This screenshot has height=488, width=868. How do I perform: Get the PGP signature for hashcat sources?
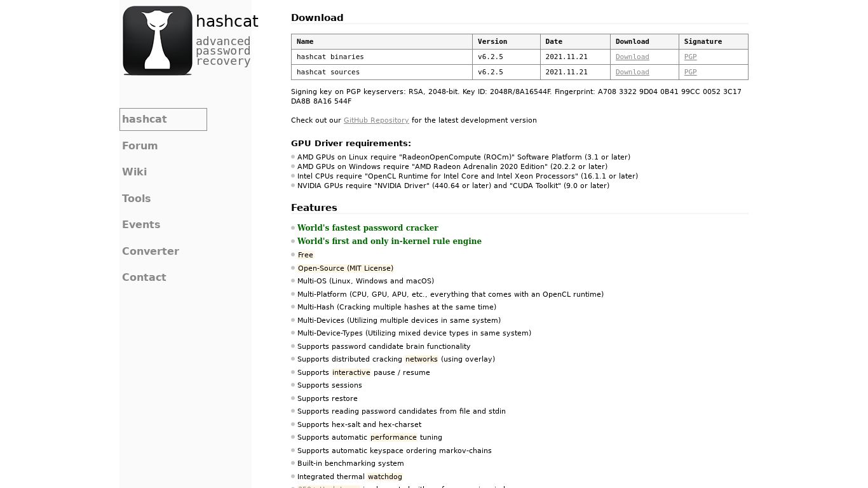tap(690, 72)
